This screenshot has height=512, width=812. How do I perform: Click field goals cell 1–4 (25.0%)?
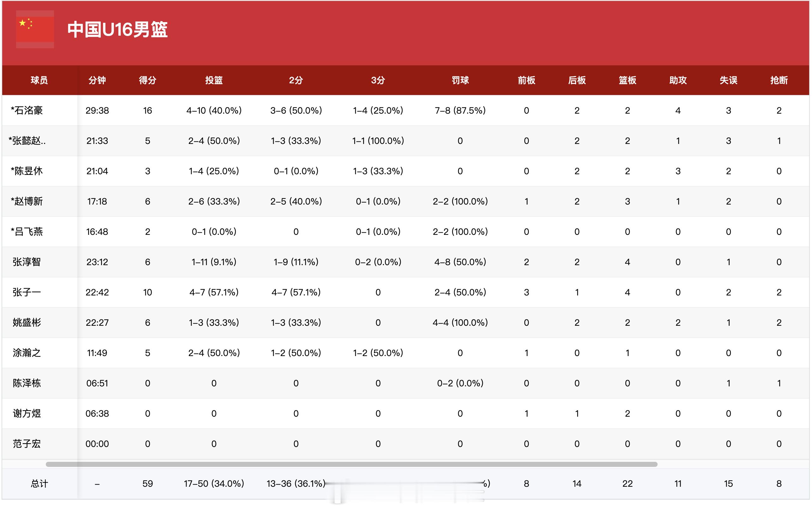[214, 171]
